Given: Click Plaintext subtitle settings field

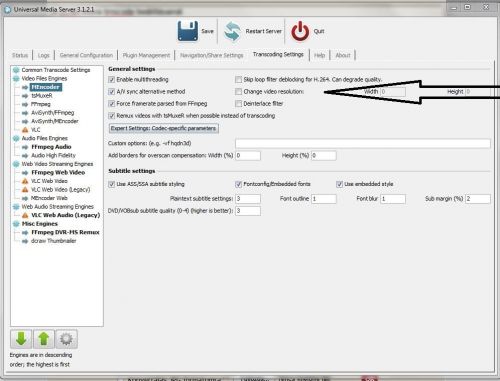Looking at the screenshot, I should (x=248, y=199).
